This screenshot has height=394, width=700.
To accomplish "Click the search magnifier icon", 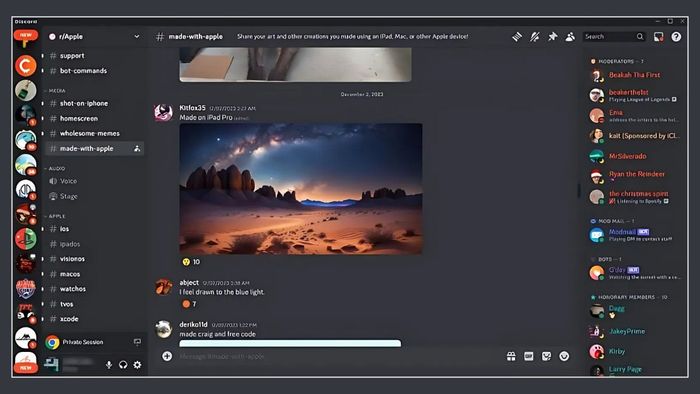I will pos(640,37).
